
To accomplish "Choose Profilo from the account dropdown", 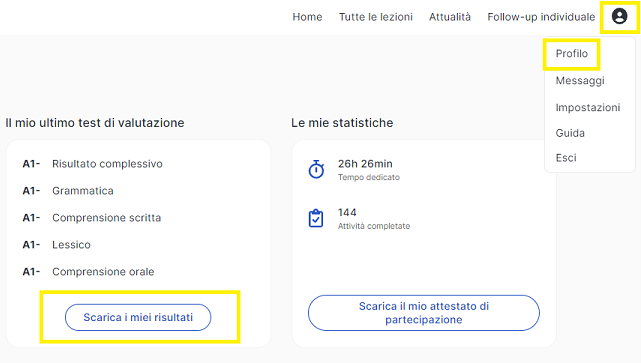I will (572, 54).
